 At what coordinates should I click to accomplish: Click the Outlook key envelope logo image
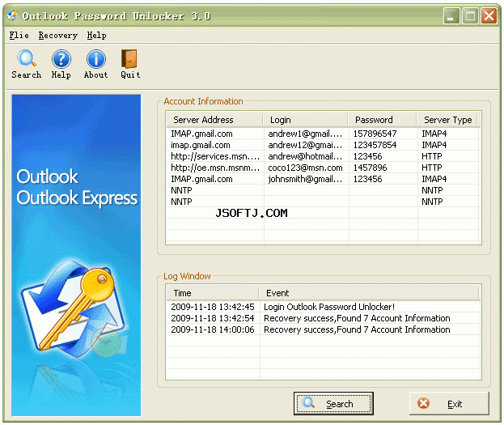tap(74, 309)
